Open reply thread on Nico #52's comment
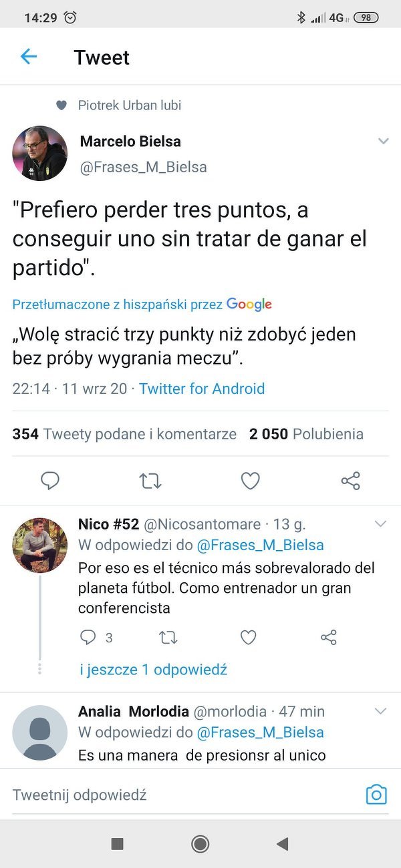This screenshot has height=868, width=401. click(x=88, y=638)
